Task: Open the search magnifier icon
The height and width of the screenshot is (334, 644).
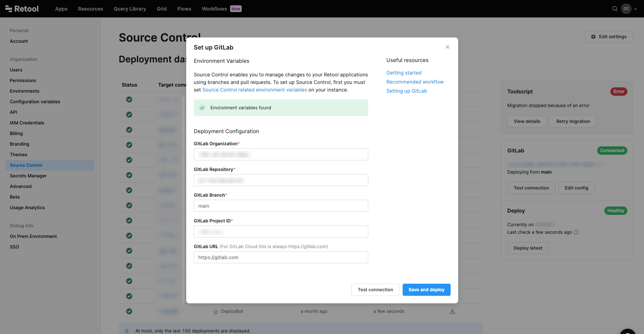Action: [x=615, y=9]
